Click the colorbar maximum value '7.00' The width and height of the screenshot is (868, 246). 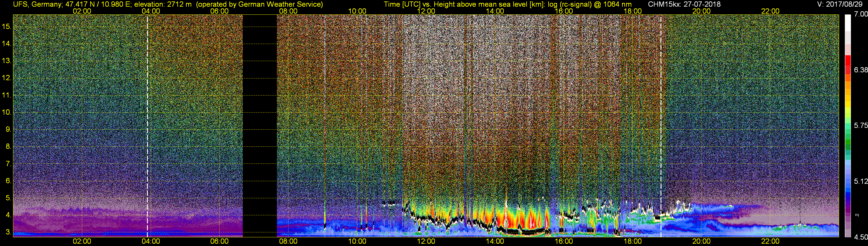click(860, 14)
